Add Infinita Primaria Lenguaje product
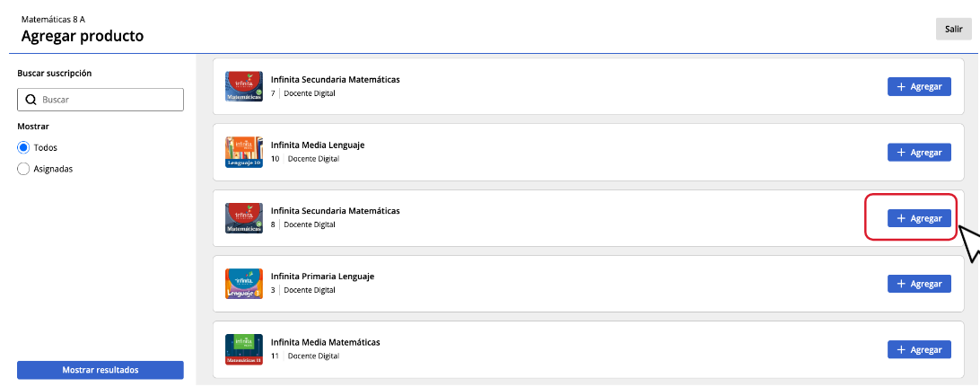This screenshot has width=980, height=387. pos(919,284)
